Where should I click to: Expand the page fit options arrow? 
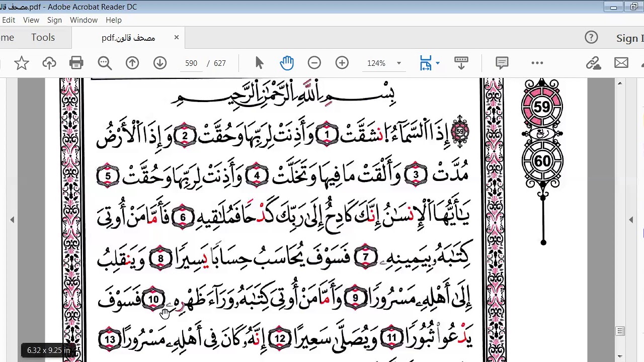point(438,63)
